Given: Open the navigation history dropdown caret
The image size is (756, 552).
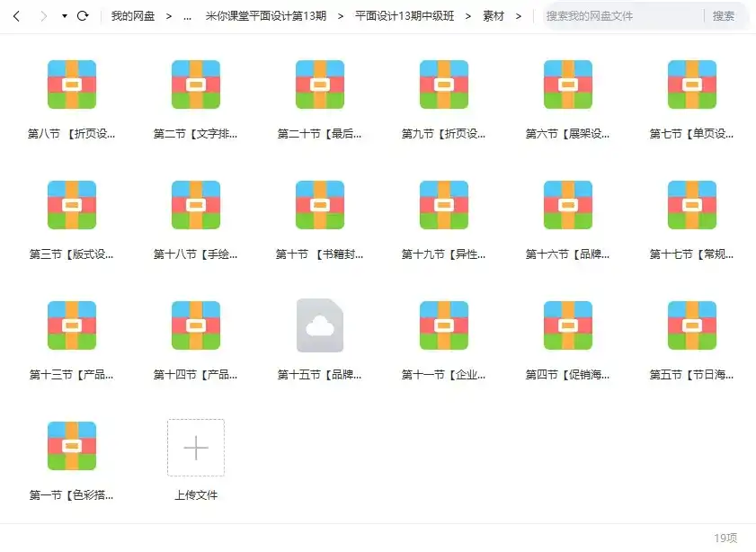Looking at the screenshot, I should click(x=63, y=15).
